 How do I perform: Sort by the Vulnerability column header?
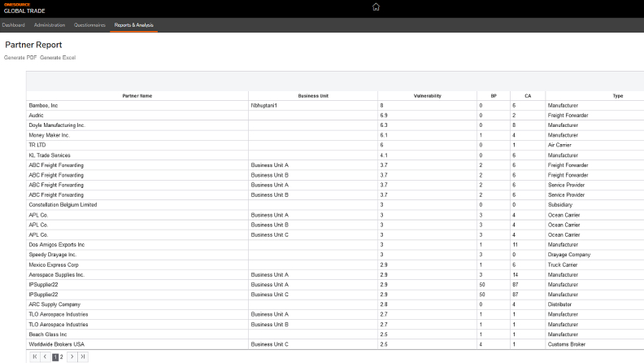(427, 96)
